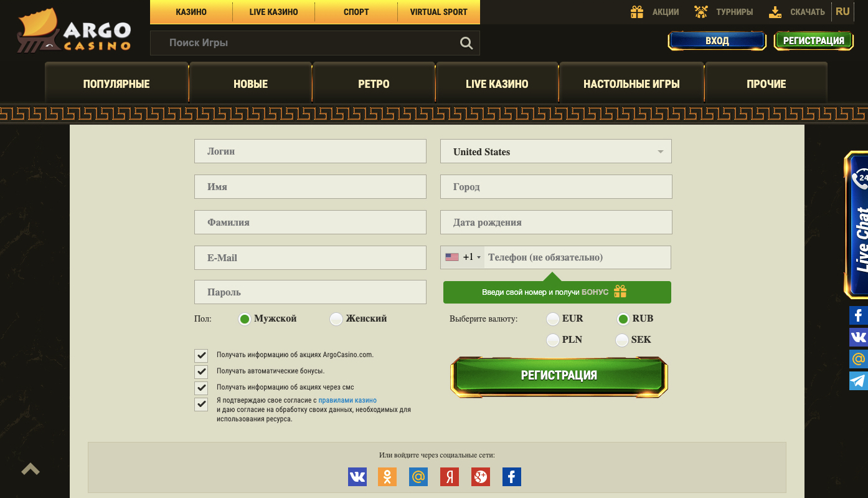Click the VK login icon at bottom
868x498 pixels.
tap(357, 477)
